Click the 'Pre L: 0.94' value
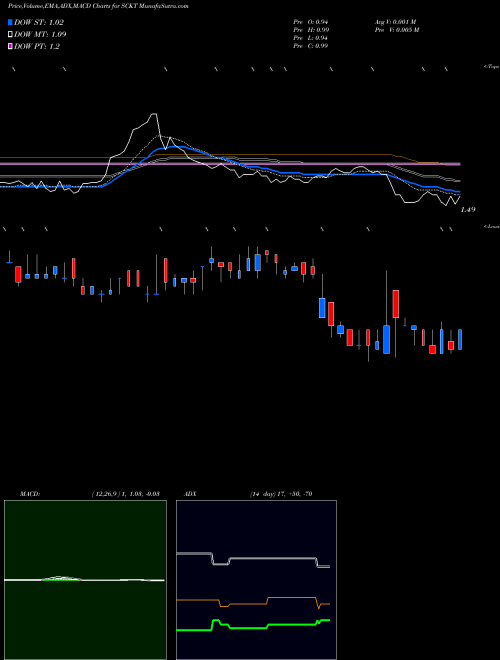The height and width of the screenshot is (660, 500). pyautogui.click(x=311, y=37)
